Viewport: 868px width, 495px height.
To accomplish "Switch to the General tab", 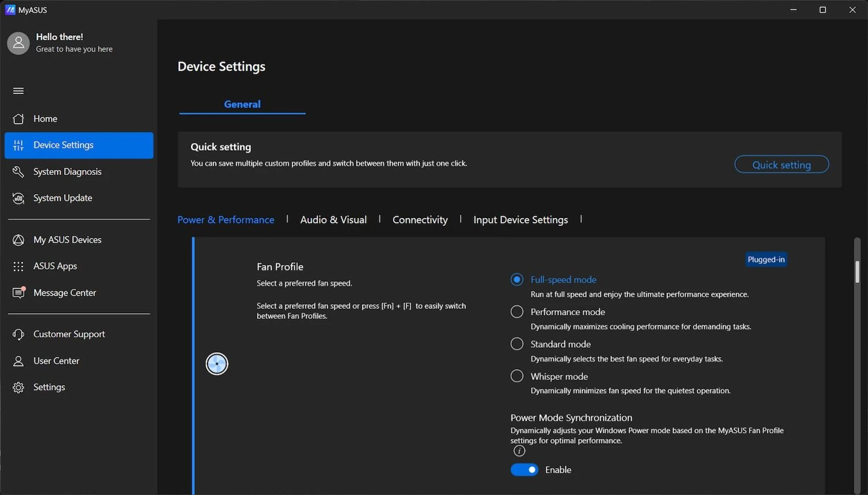I will click(242, 104).
